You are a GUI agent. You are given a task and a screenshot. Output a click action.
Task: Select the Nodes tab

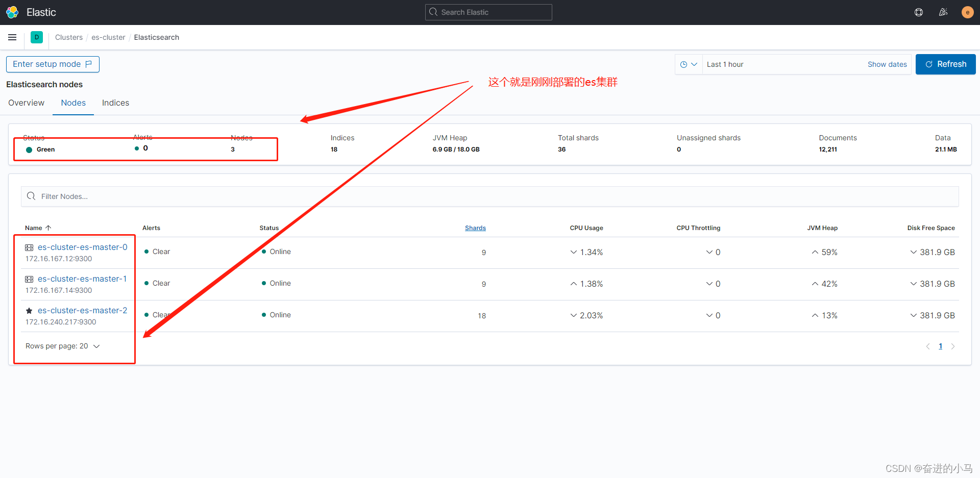(73, 103)
